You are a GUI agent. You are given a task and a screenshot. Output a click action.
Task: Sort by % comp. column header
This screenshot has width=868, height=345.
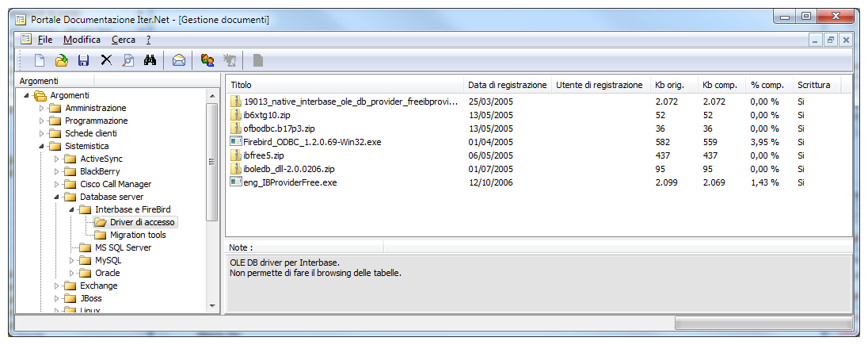[x=770, y=85]
